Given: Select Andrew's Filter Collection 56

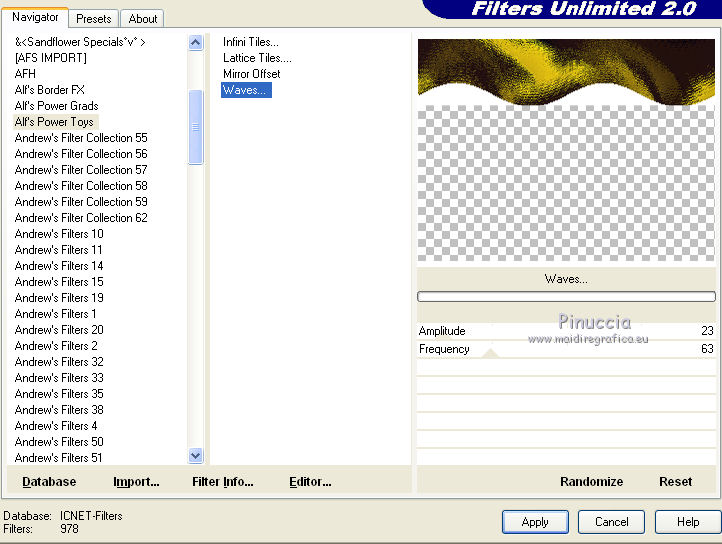Looking at the screenshot, I should pos(81,154).
